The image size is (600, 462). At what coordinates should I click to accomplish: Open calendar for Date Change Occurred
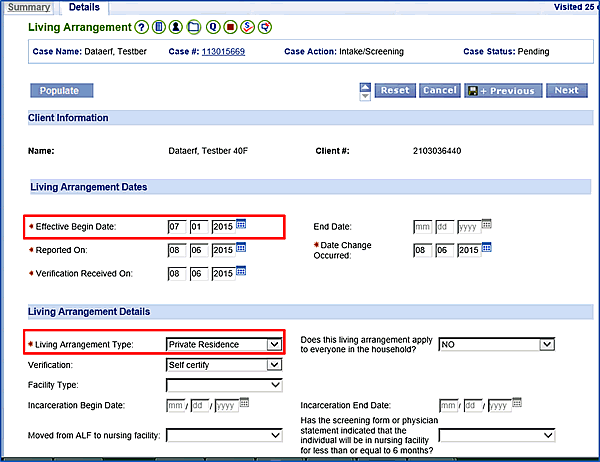coord(487,248)
